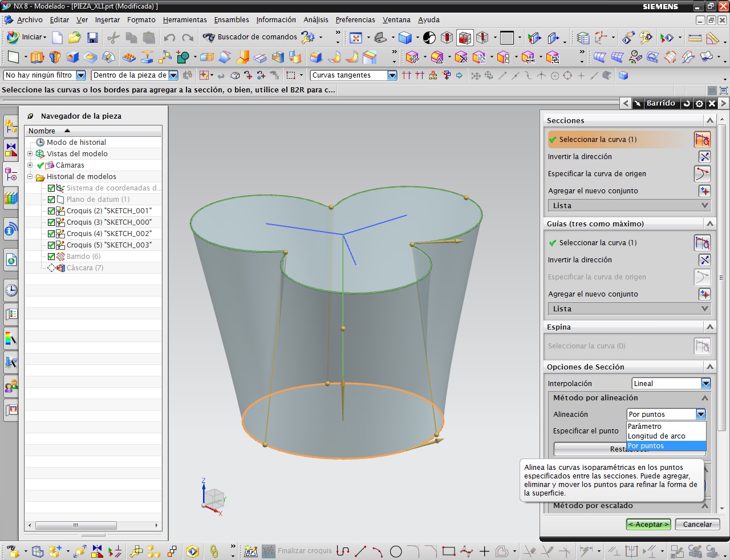Open the roles people icon in the resource bar
The image size is (730, 560).
tap(11, 386)
